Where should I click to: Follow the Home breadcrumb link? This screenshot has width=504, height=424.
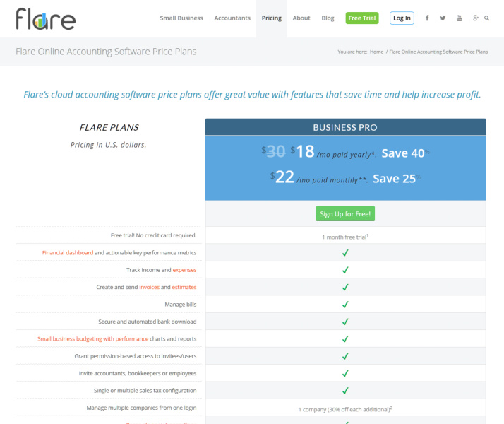click(376, 52)
